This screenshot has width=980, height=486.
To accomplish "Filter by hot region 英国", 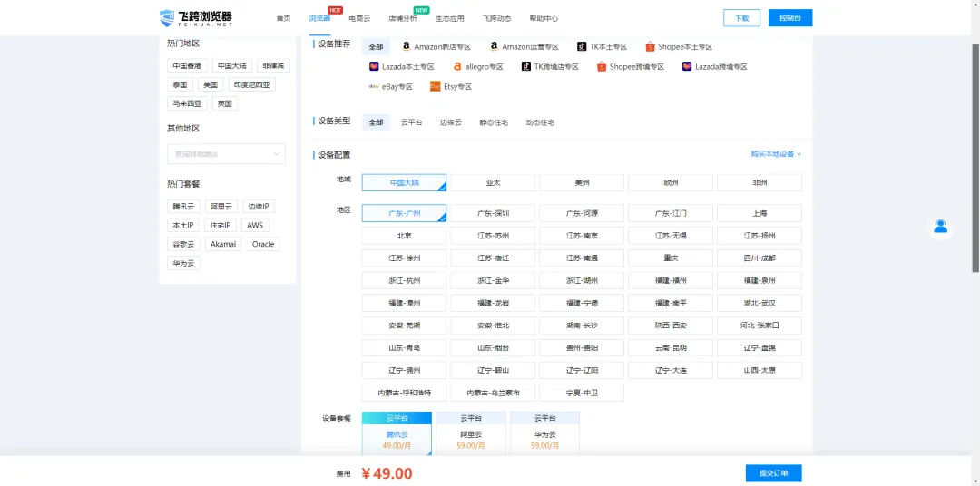I will pyautogui.click(x=224, y=103).
